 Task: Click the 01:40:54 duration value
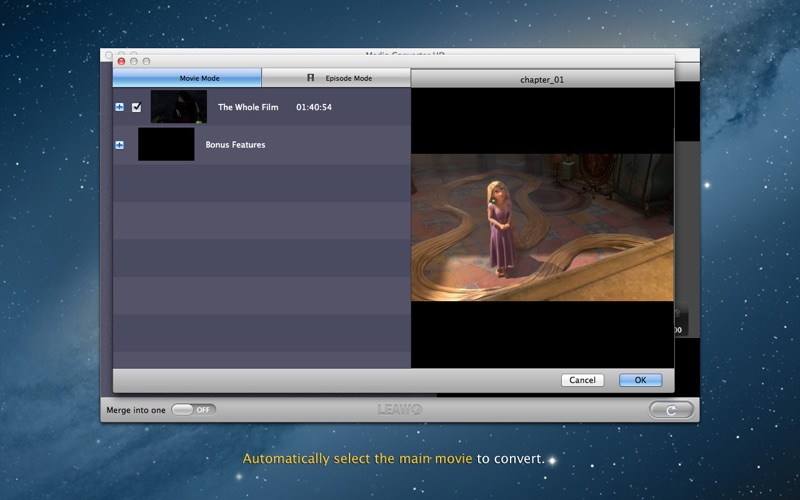314,107
